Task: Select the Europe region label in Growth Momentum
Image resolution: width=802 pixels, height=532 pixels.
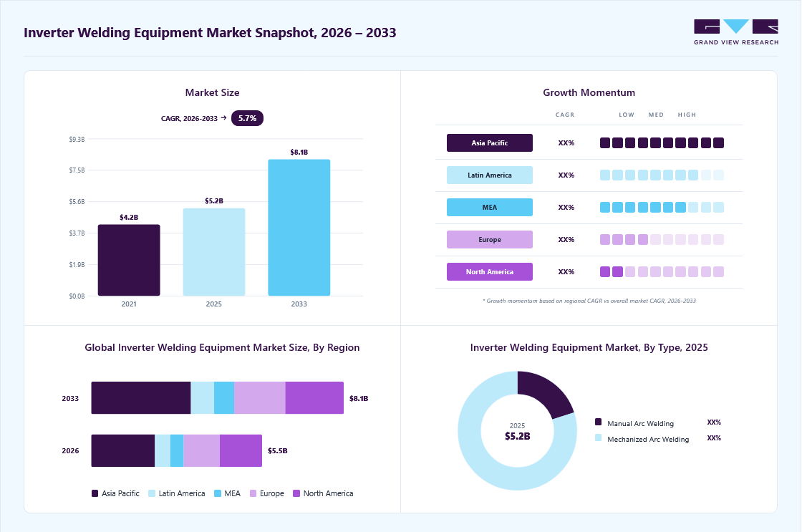Action: (x=490, y=239)
